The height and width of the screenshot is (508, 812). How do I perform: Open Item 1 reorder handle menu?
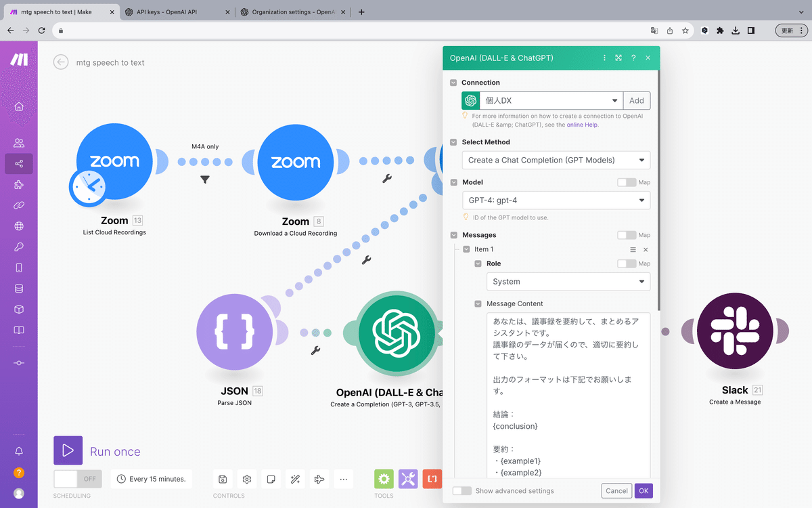tap(633, 250)
